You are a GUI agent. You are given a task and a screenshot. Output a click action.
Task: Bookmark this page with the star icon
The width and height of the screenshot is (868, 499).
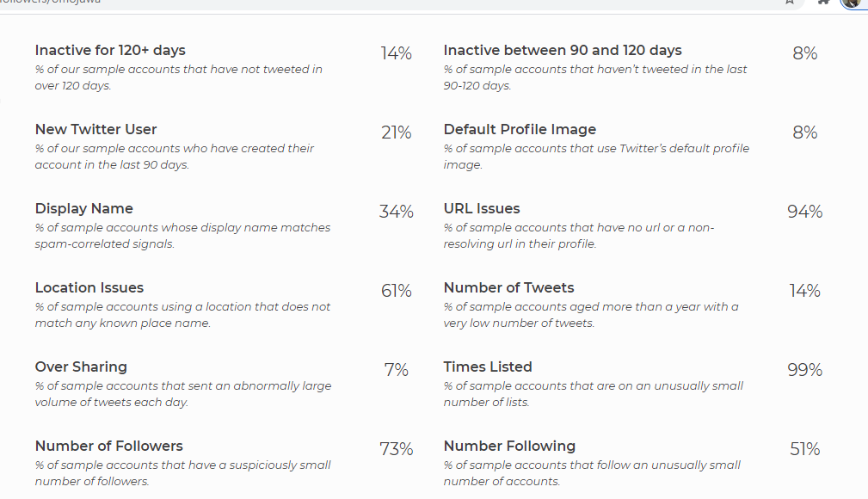(x=790, y=2)
